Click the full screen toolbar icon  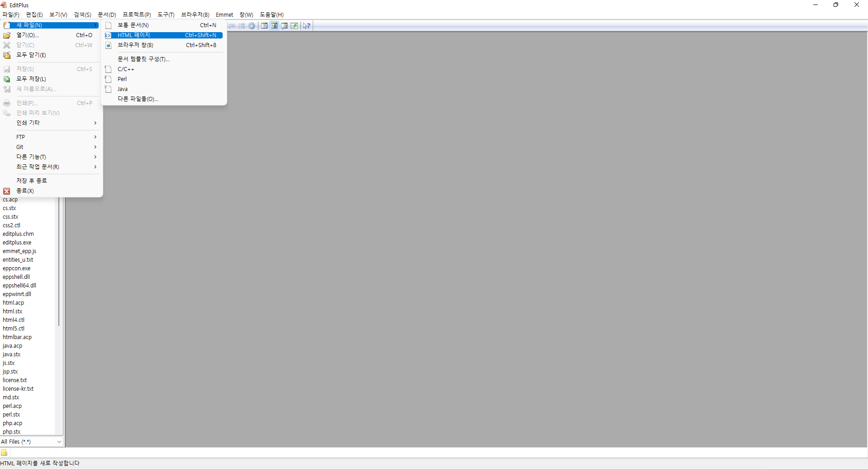click(x=294, y=26)
